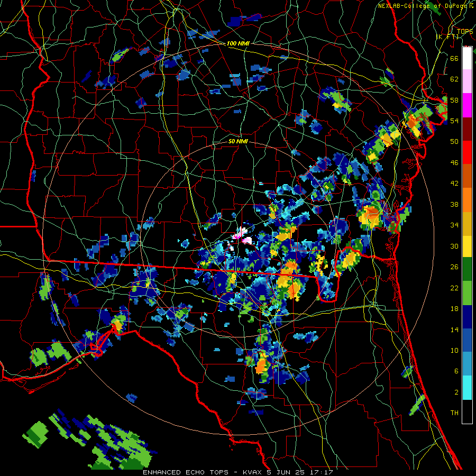The image size is (476, 476).
Task: Click the black TH legend block
Action: click(467, 411)
